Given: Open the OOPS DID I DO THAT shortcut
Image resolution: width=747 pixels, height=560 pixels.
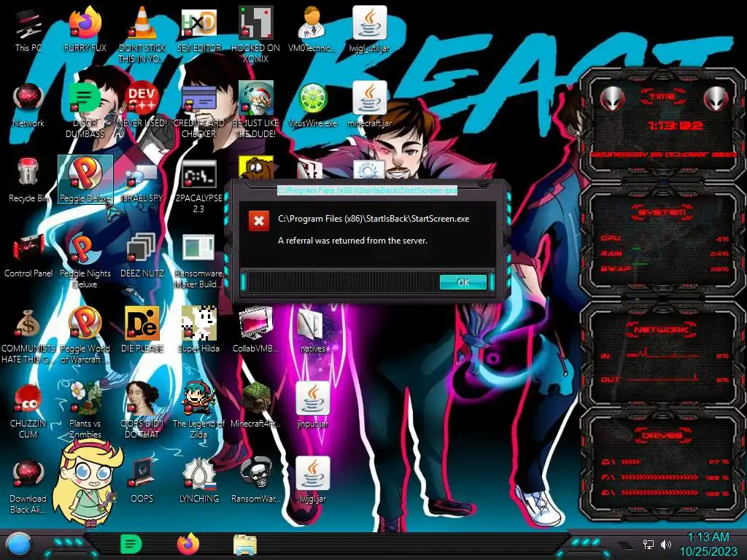Looking at the screenshot, I should (142, 411).
